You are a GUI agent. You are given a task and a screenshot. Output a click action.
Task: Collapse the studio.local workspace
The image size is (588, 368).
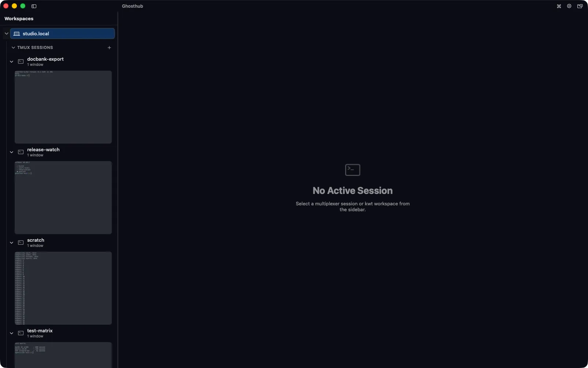point(6,33)
